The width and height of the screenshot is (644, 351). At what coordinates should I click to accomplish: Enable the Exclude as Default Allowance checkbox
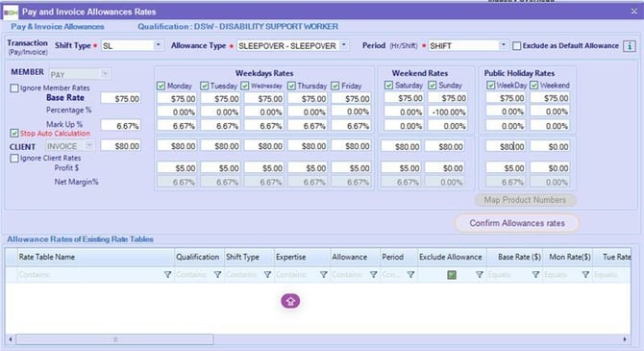click(x=517, y=45)
